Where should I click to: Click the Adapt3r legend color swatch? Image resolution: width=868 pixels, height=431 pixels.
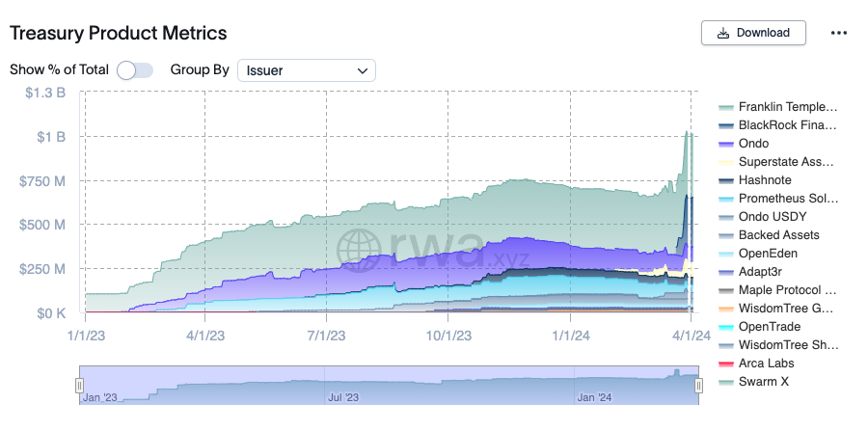pos(726,272)
